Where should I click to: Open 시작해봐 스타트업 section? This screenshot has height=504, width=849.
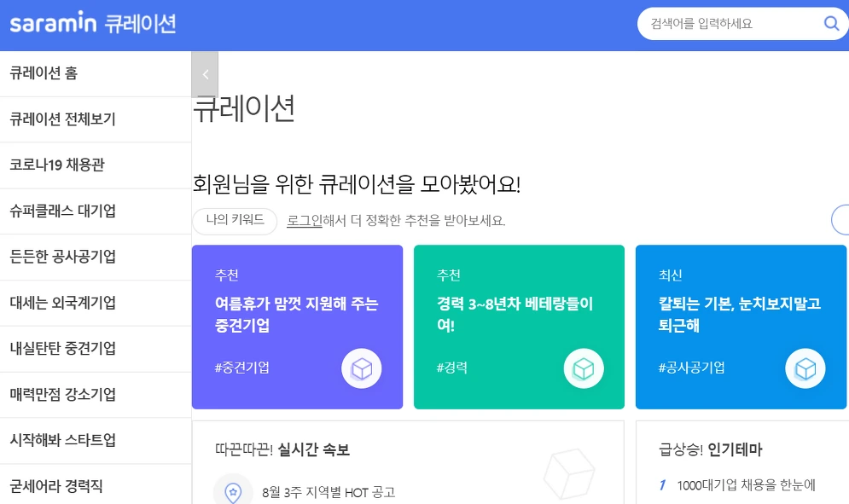64,440
